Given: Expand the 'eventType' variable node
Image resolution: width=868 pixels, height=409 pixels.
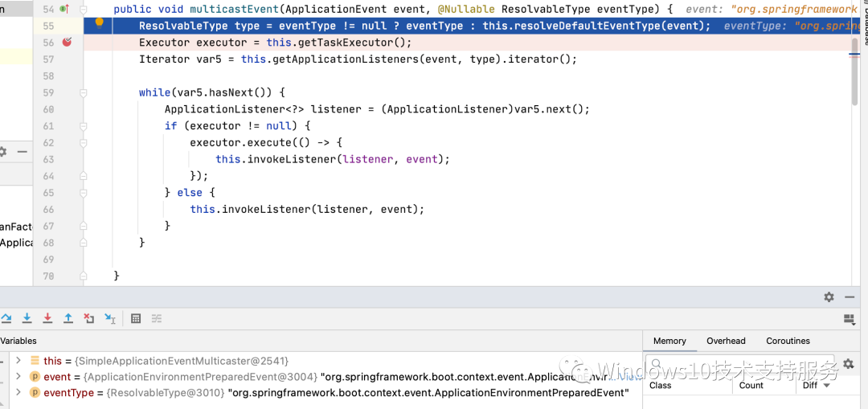Looking at the screenshot, I should point(18,392).
